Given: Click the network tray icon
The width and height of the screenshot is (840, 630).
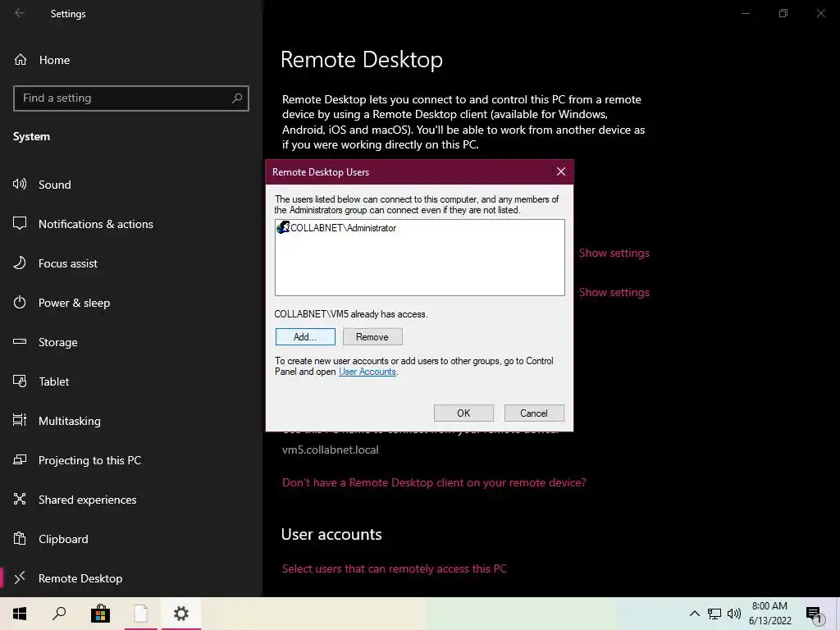Looking at the screenshot, I should [714, 614].
